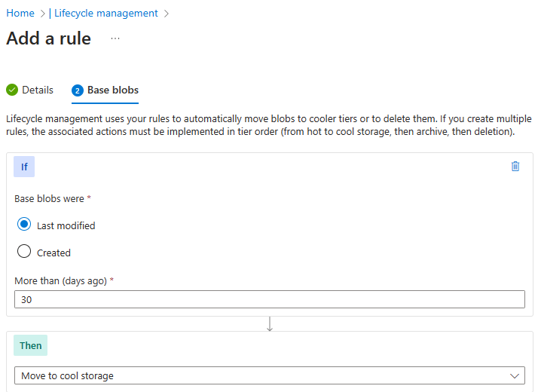Click the breadcrumb chevron after Home
541x392 pixels.
point(43,14)
